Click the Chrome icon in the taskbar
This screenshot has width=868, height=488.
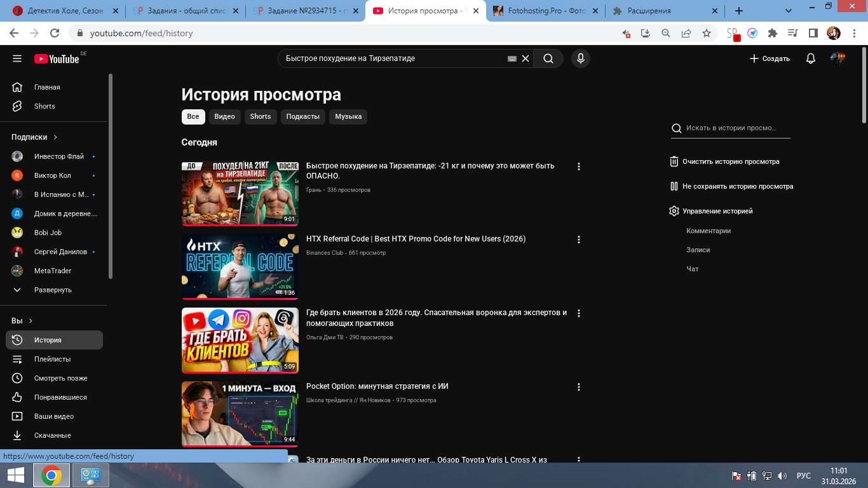pyautogui.click(x=51, y=475)
